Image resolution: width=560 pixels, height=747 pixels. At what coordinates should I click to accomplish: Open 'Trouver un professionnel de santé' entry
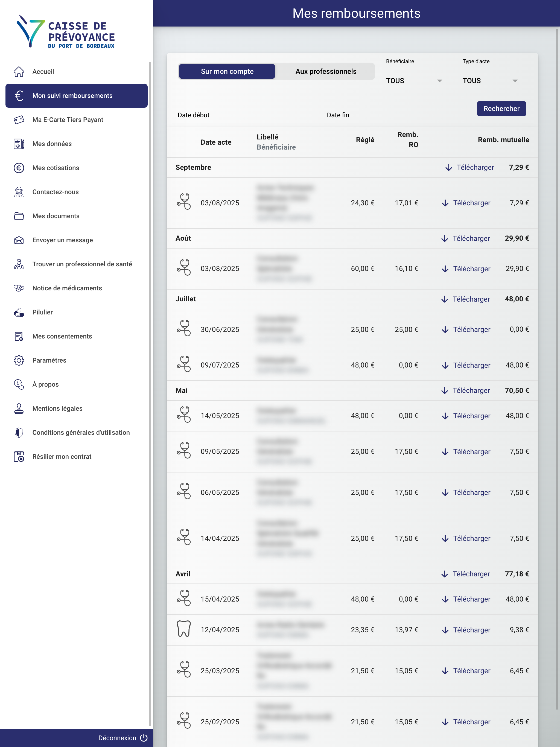coord(76,264)
